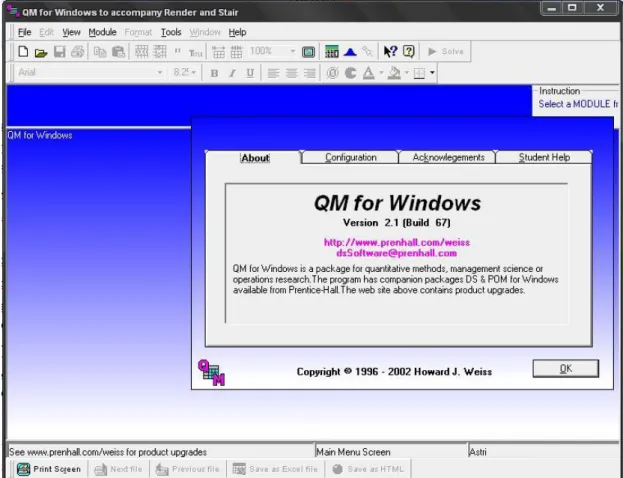
Task: Open the greyed Edit menu
Action: pos(46,32)
